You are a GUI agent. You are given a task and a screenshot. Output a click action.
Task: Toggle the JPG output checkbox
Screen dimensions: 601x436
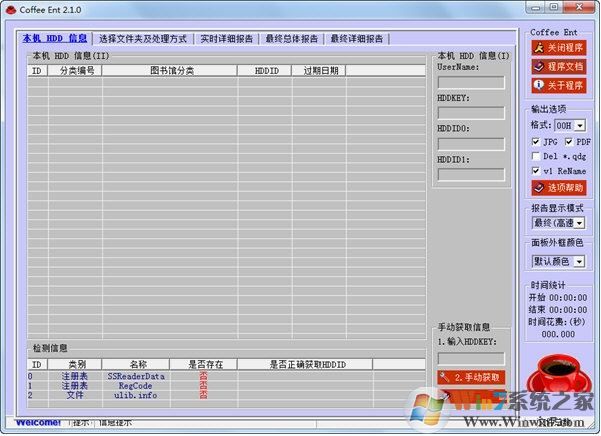click(x=536, y=142)
